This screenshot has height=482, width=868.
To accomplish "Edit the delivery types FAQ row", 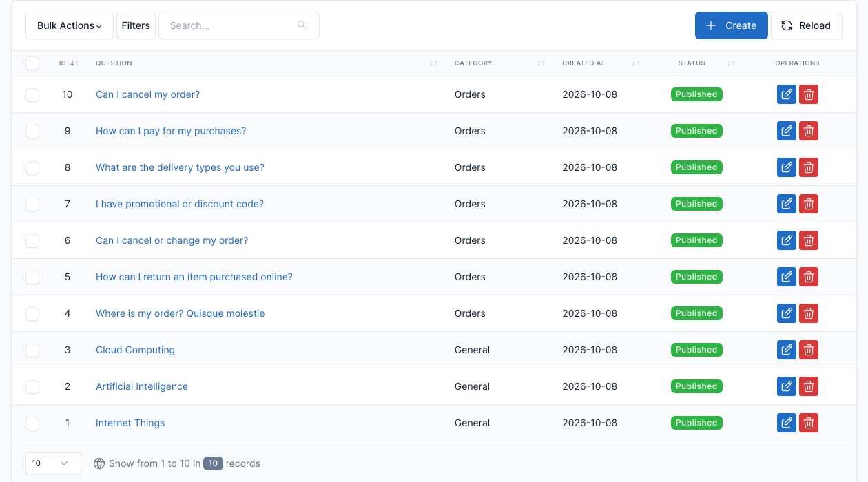I will point(787,167).
